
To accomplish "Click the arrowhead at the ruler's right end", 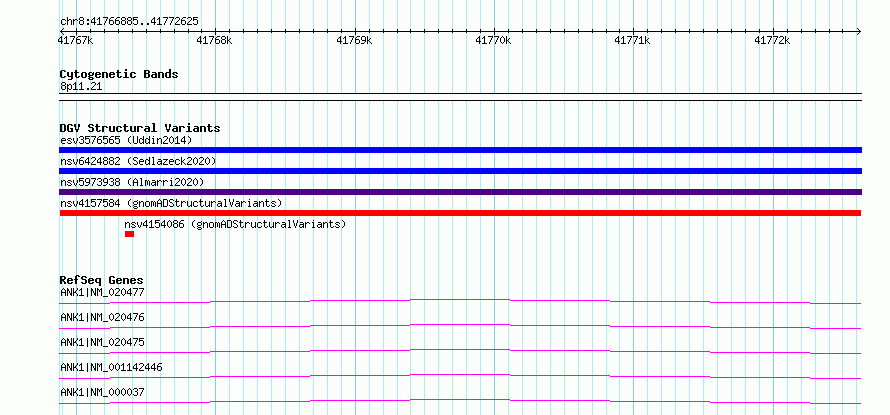I will tap(859, 31).
